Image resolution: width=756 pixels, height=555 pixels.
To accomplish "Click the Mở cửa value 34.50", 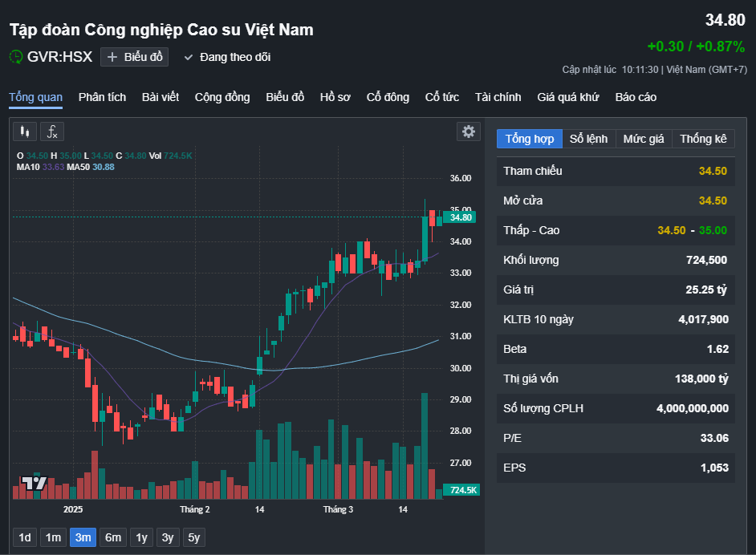I will click(x=713, y=201).
